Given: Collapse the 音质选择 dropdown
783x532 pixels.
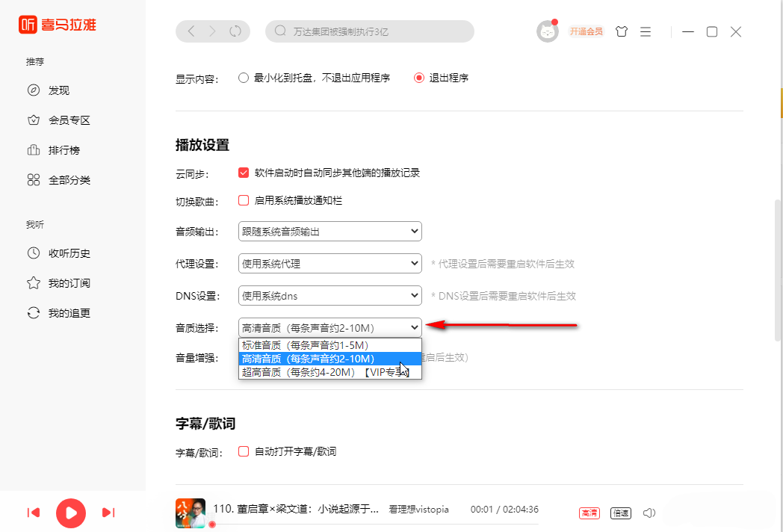Looking at the screenshot, I should (330, 328).
